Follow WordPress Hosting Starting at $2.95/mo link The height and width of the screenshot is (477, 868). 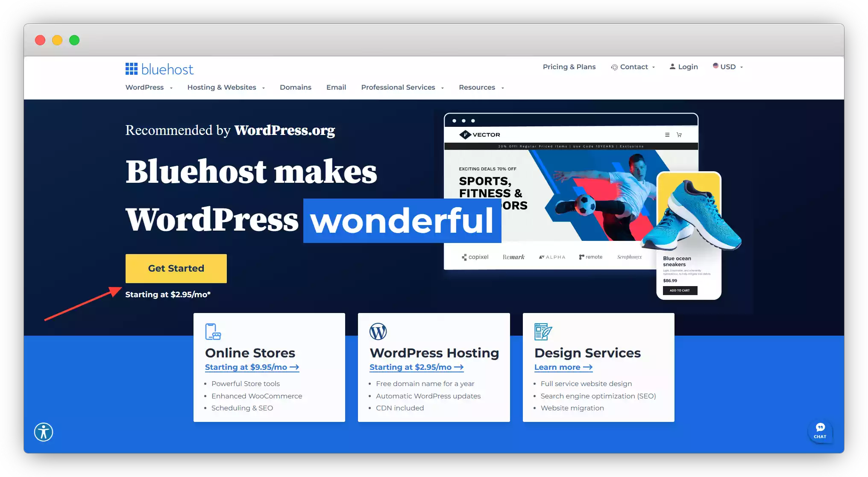pos(416,367)
